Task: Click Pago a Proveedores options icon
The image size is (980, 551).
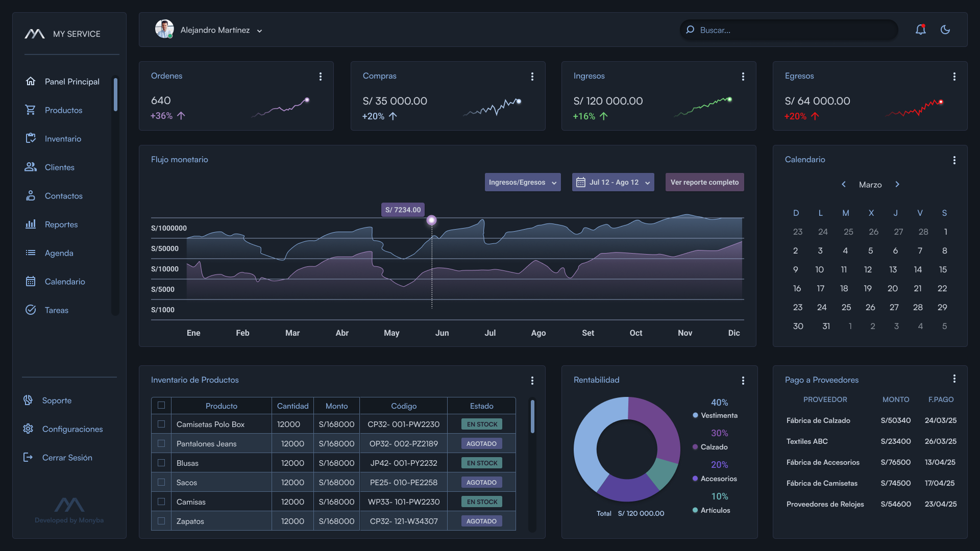Action: click(954, 379)
